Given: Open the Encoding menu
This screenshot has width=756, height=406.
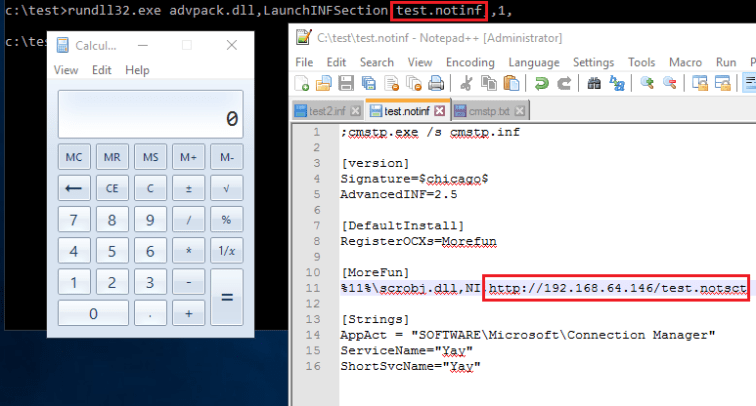Looking at the screenshot, I should [470, 62].
